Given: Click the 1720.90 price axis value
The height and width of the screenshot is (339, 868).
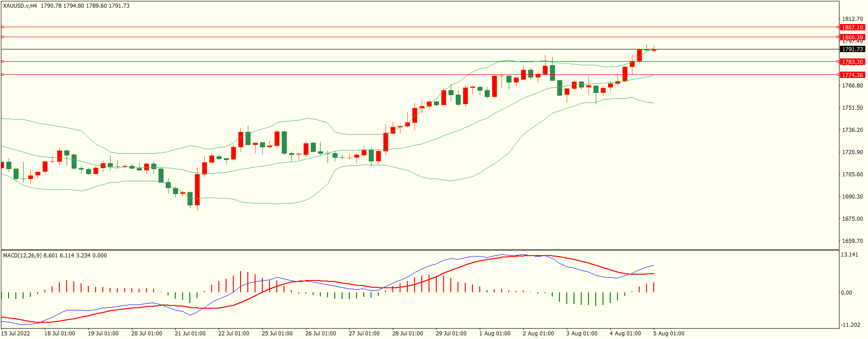Looking at the screenshot, I should pyautogui.click(x=852, y=152).
